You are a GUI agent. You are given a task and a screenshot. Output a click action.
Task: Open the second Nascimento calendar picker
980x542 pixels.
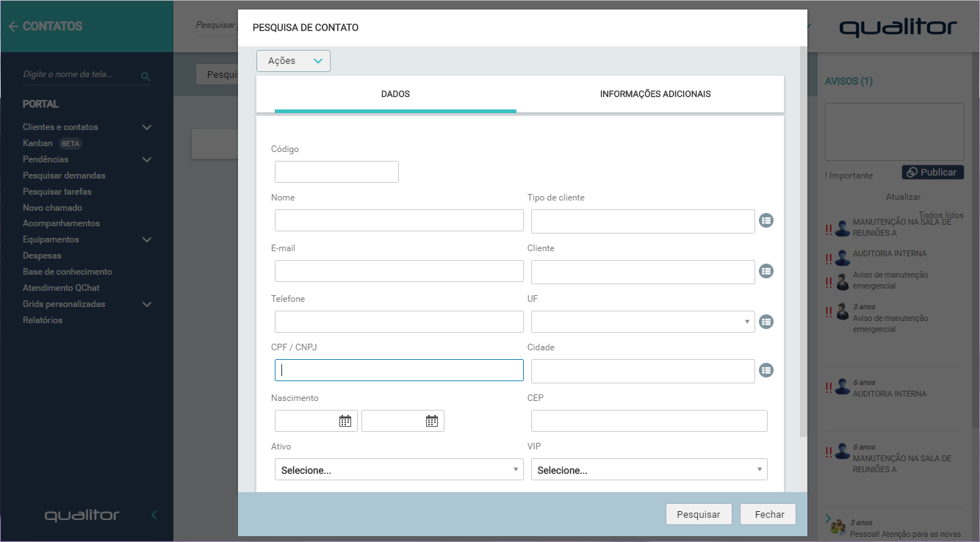432,421
